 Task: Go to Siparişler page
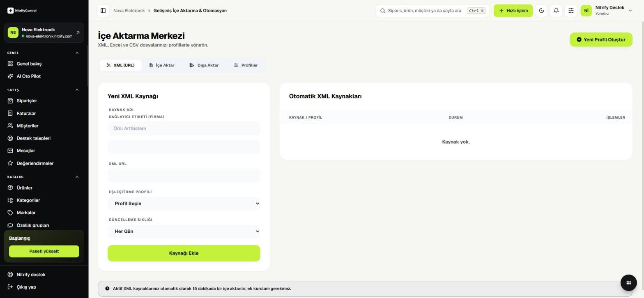point(44,101)
